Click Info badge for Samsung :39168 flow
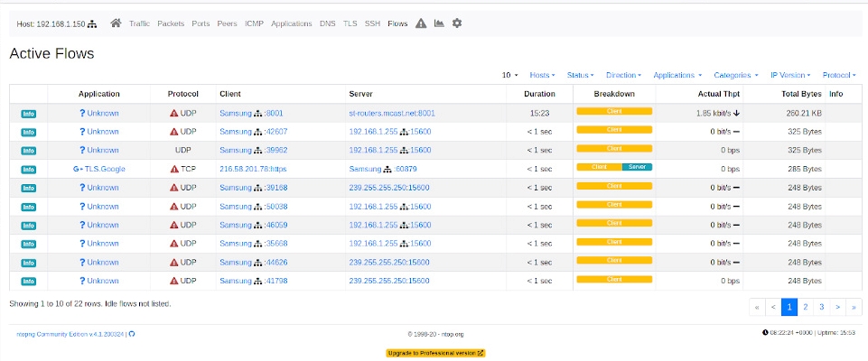Screen dimensions: 868x361 coord(28,188)
